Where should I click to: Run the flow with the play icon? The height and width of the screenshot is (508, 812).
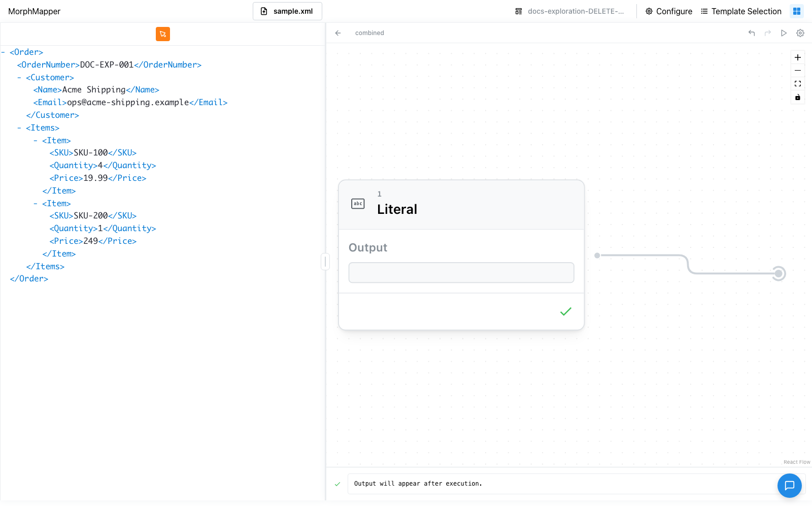point(784,33)
